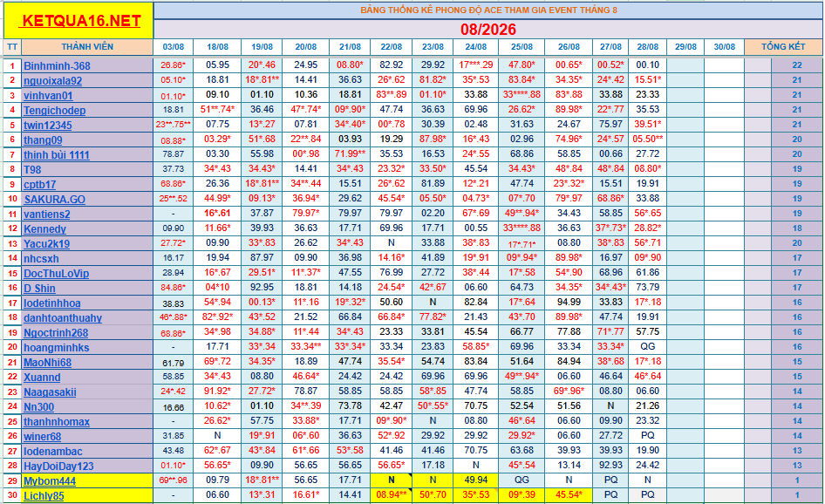
Task: Select the 03/08 date header
Action: pos(173,47)
